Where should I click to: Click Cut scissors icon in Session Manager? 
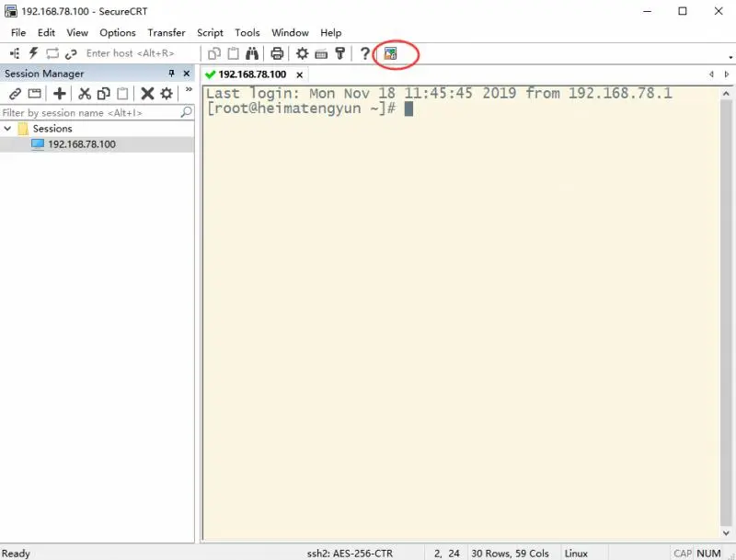(x=85, y=94)
